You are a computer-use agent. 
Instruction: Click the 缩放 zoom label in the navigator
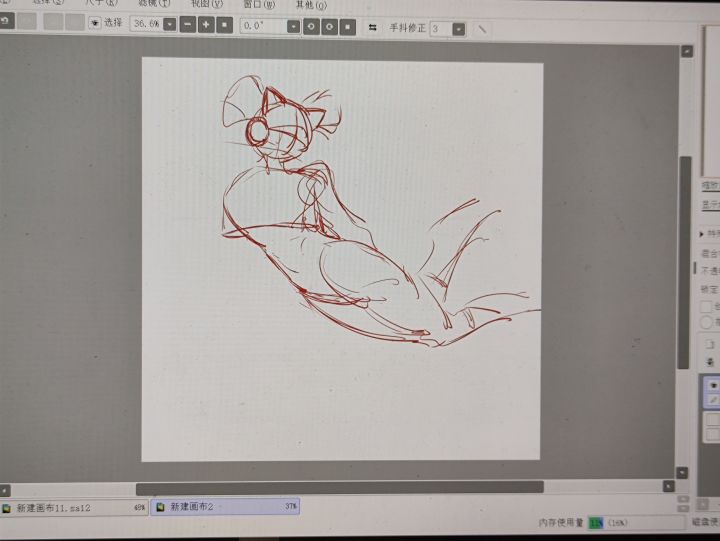coord(711,186)
